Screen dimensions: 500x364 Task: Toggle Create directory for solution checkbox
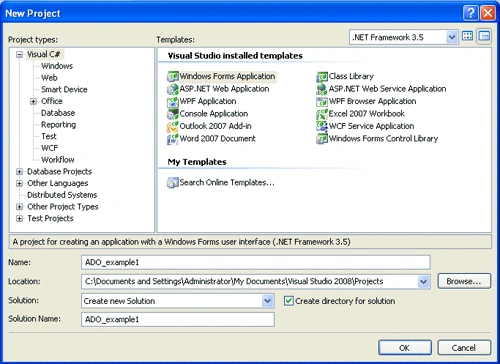289,301
